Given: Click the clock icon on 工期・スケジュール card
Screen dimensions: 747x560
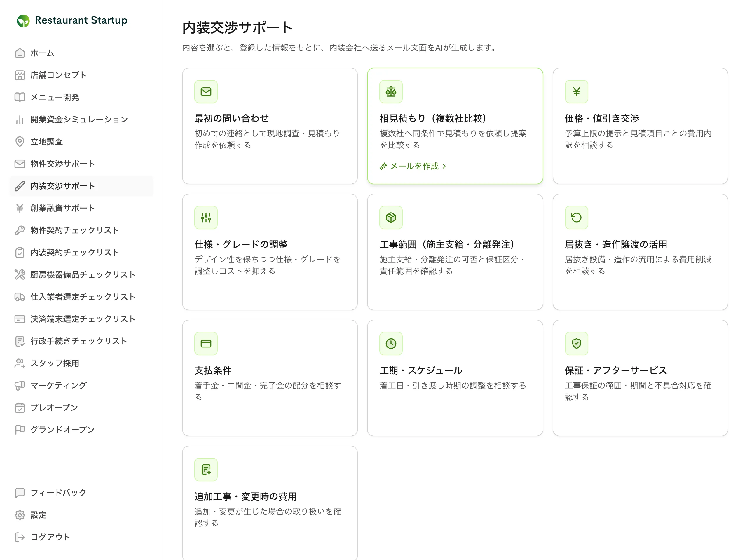Looking at the screenshot, I should [391, 344].
